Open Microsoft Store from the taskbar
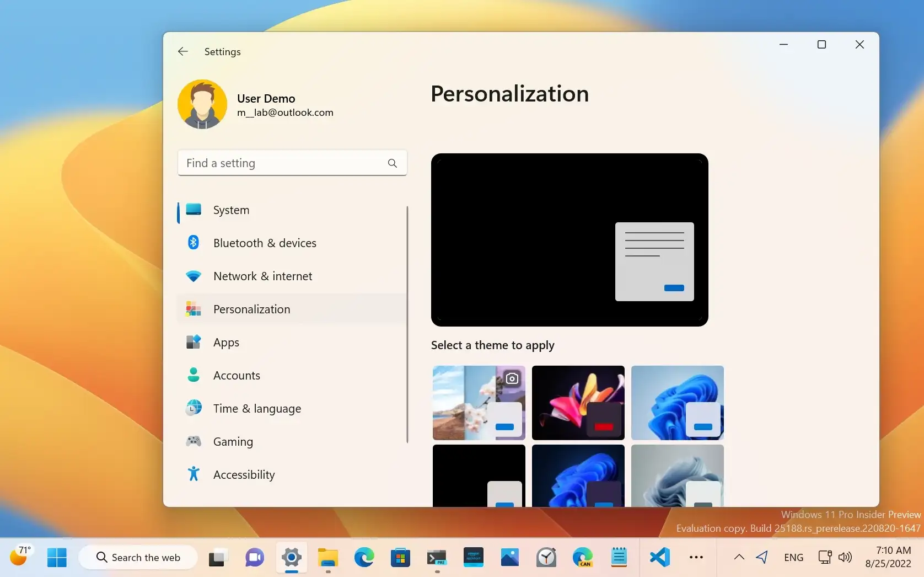The width and height of the screenshot is (924, 577). click(x=400, y=558)
